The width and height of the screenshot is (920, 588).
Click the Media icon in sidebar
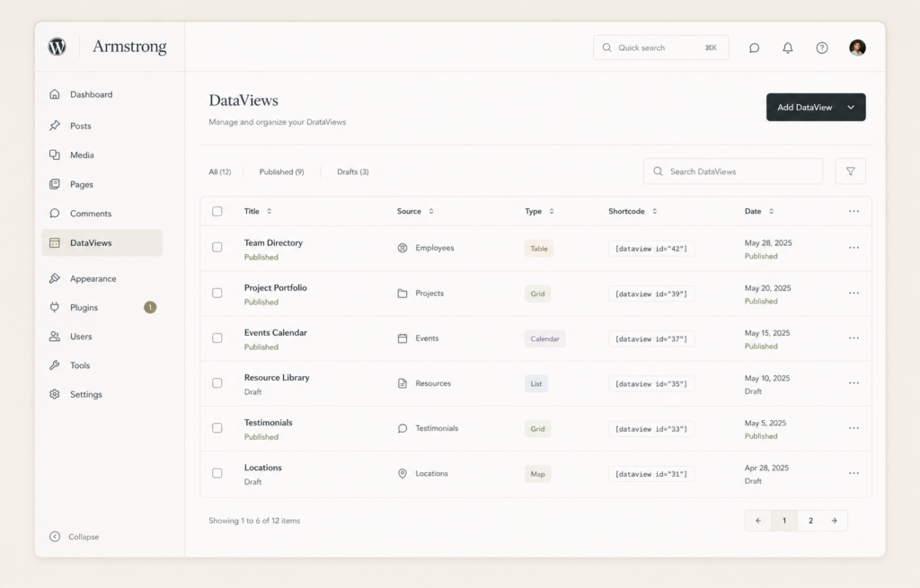[x=55, y=154]
